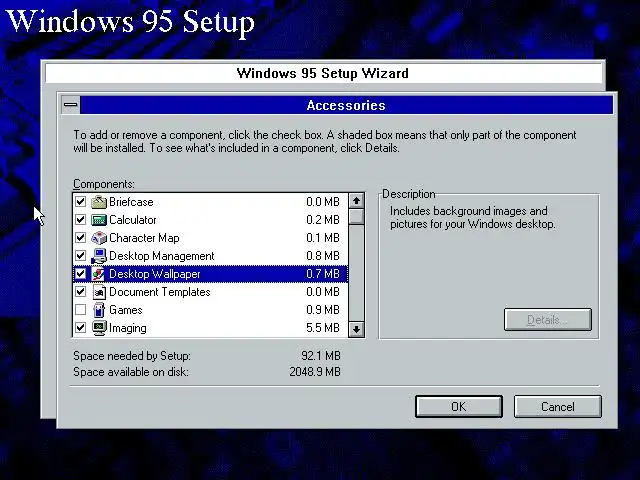The width and height of the screenshot is (640, 480).
Task: Uncheck the Imaging checkbox
Action: click(81, 327)
